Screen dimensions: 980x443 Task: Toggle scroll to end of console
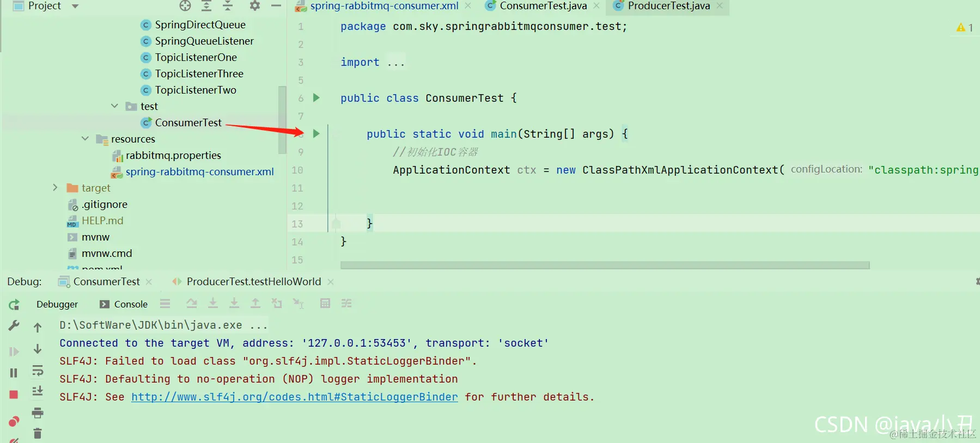coord(38,391)
